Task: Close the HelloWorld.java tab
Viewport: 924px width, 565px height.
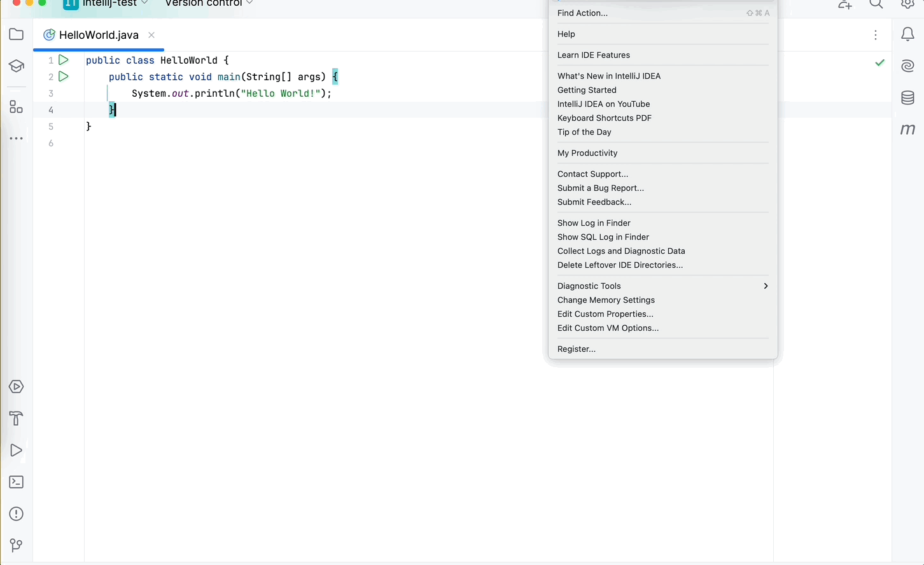Action: pos(151,35)
